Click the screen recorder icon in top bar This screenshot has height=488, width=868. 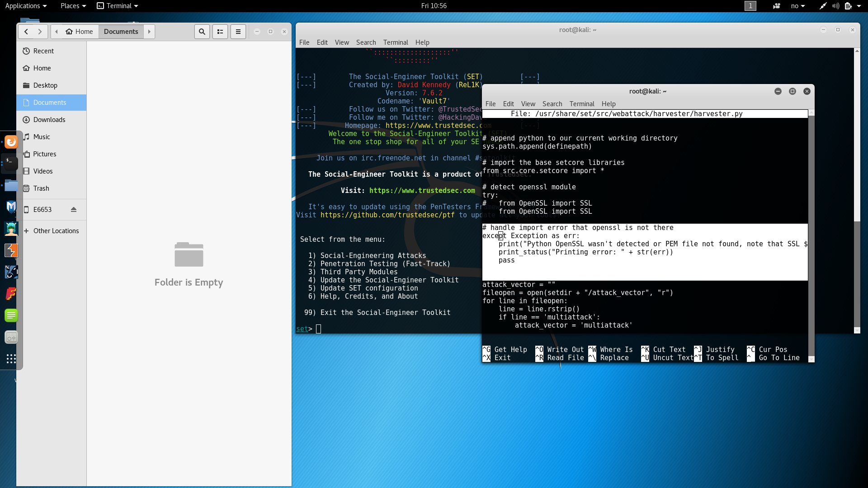[x=777, y=6]
